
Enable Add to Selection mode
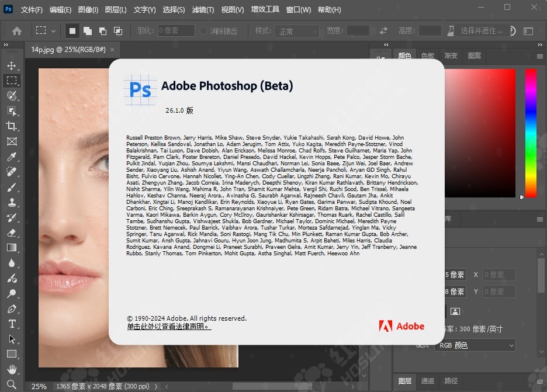[x=88, y=31]
